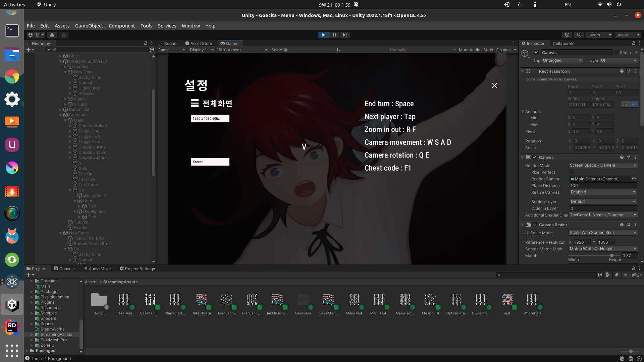The height and width of the screenshot is (362, 644).
Task: Switch to the Console tab
Action: 64,268
